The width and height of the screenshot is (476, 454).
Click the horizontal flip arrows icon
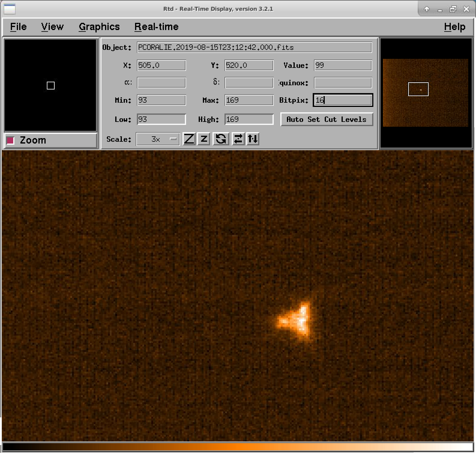(238, 139)
